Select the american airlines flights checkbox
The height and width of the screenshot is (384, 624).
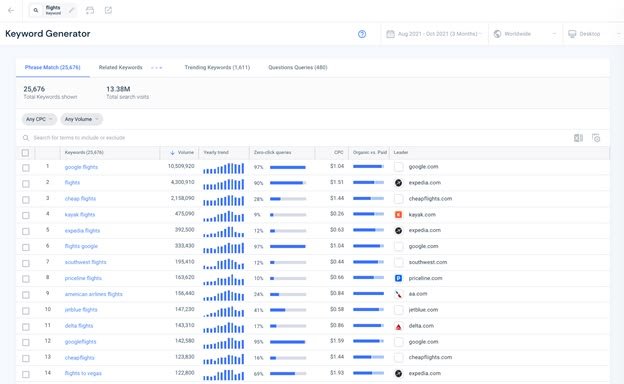tap(25, 295)
